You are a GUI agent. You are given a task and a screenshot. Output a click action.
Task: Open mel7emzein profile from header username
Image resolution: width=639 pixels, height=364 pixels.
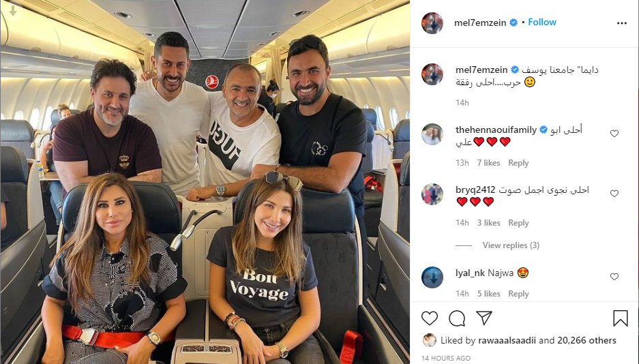click(x=480, y=22)
